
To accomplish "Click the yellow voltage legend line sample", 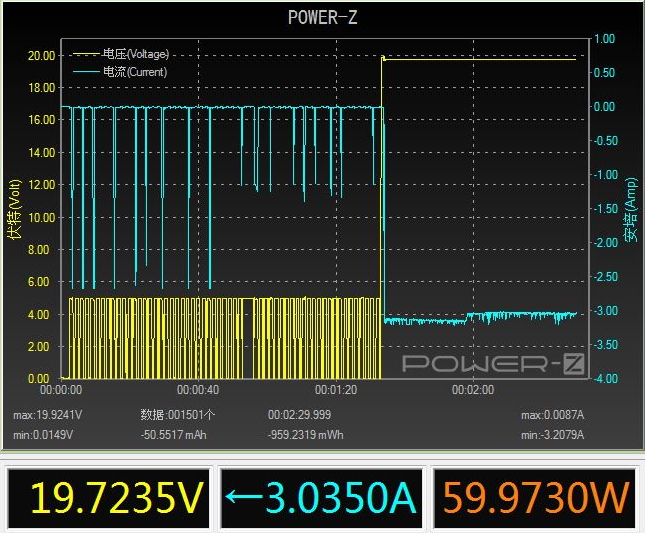I will [x=86, y=54].
